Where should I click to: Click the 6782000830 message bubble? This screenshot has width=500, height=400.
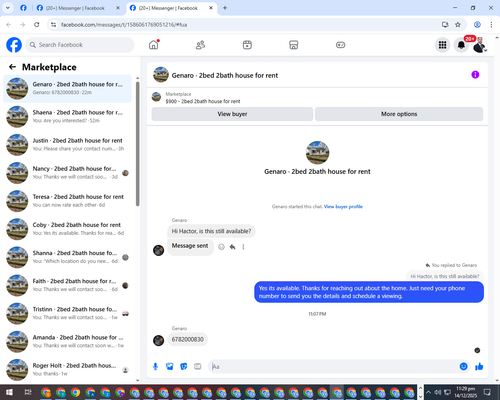pyautogui.click(x=187, y=339)
